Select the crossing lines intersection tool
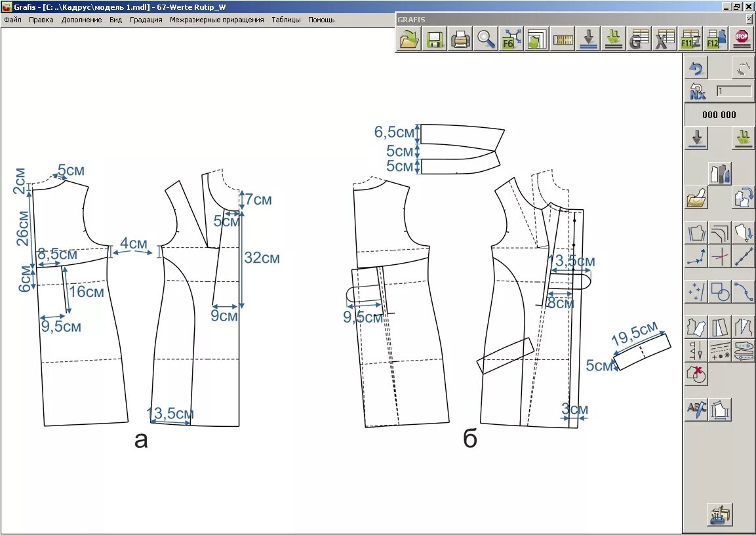This screenshot has width=756, height=535. pyautogui.click(x=720, y=256)
